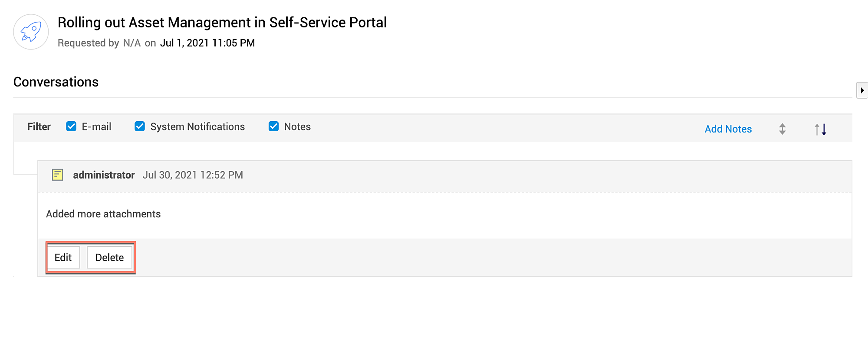Edit the administrator's note
Image resolution: width=868 pixels, height=339 pixels.
tap(63, 258)
